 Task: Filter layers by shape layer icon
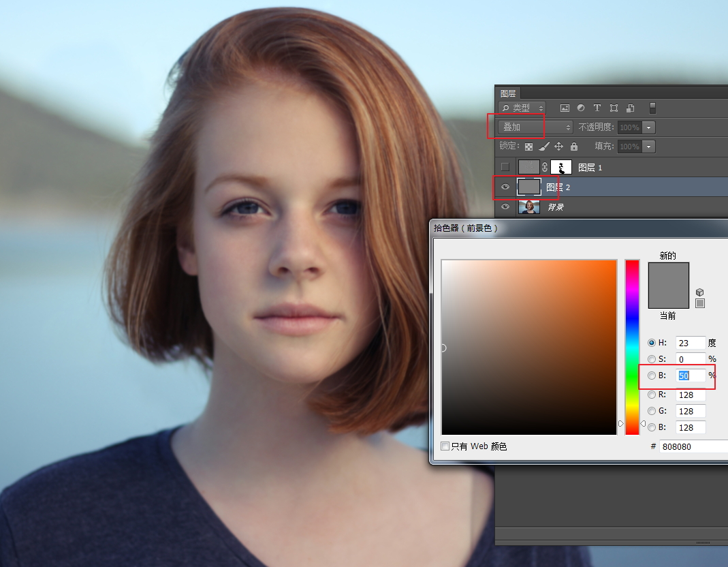614,108
